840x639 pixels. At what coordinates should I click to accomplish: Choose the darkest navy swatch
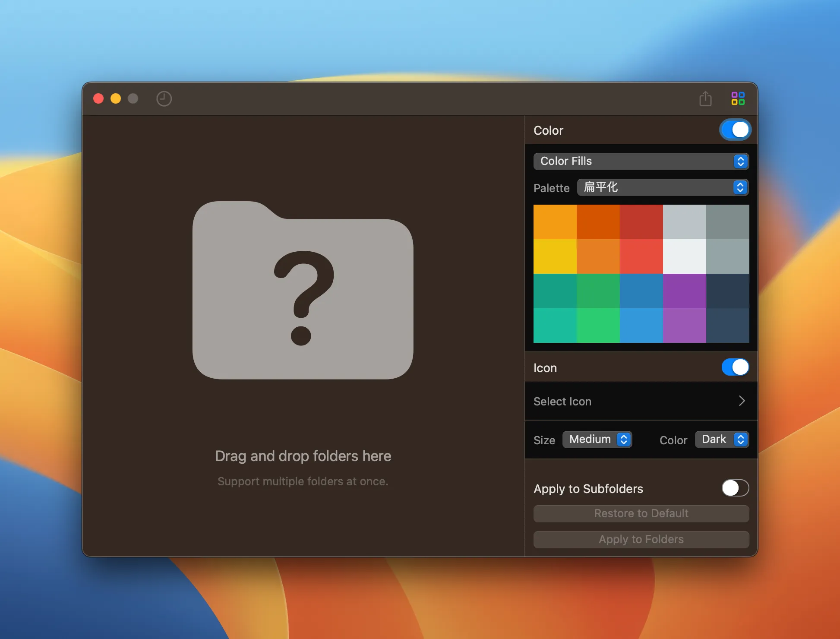728,291
